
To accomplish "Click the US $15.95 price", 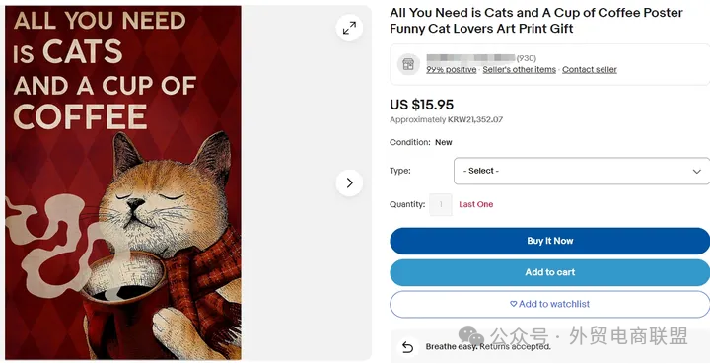I will click(x=422, y=105).
